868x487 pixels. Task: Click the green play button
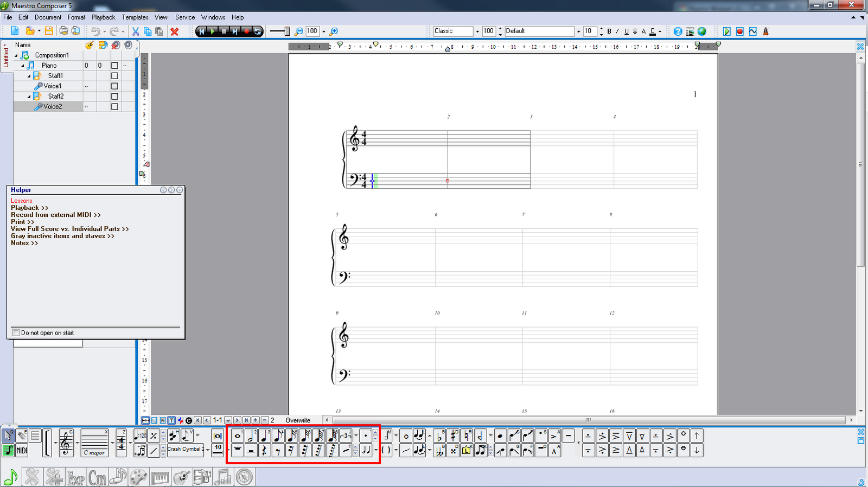pyautogui.click(x=726, y=31)
